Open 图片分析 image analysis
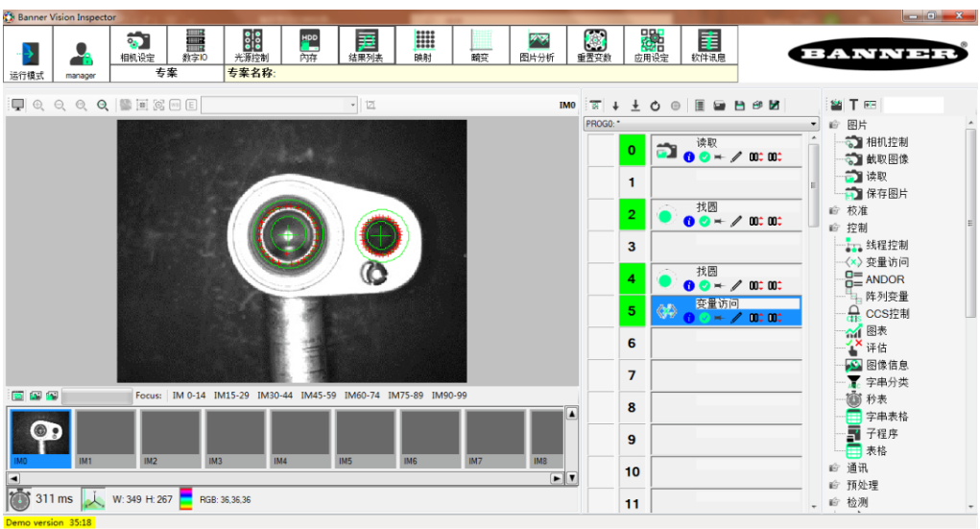 coord(538,46)
